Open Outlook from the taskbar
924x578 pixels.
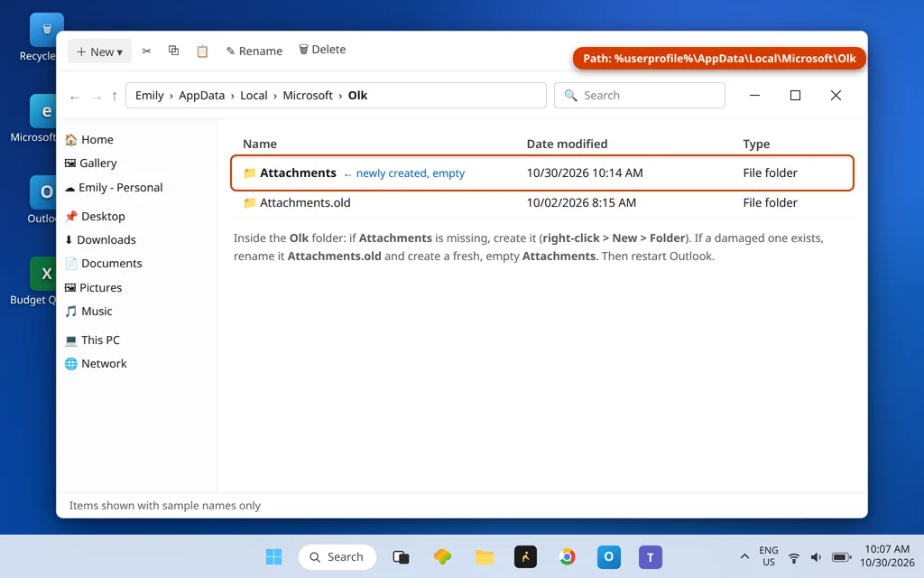pyautogui.click(x=609, y=556)
